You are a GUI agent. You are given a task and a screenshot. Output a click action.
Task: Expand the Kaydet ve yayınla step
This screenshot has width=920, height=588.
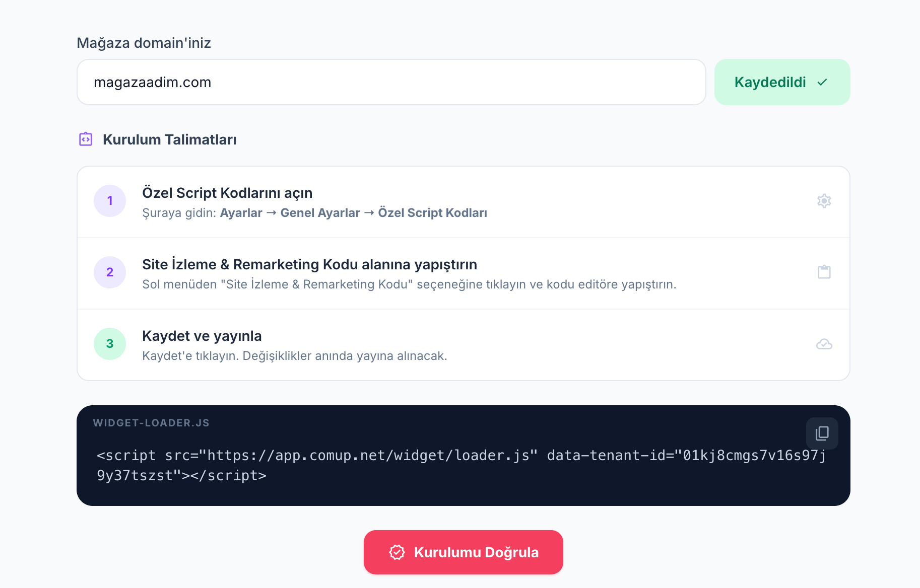(x=202, y=336)
